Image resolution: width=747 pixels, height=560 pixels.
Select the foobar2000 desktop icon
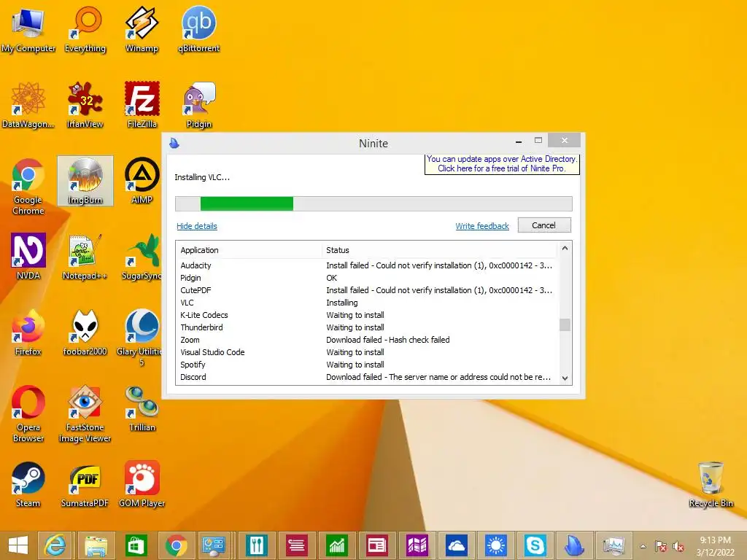pos(85,332)
